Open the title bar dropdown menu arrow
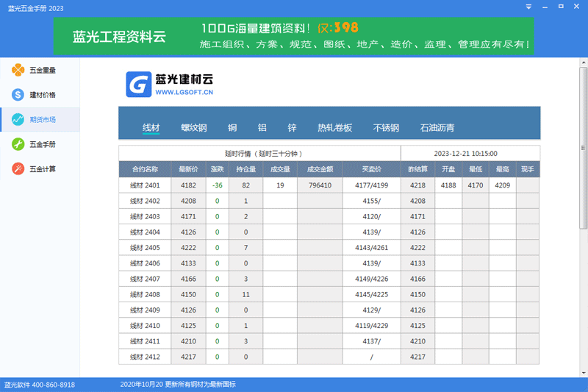The image size is (588, 392). coord(528,7)
